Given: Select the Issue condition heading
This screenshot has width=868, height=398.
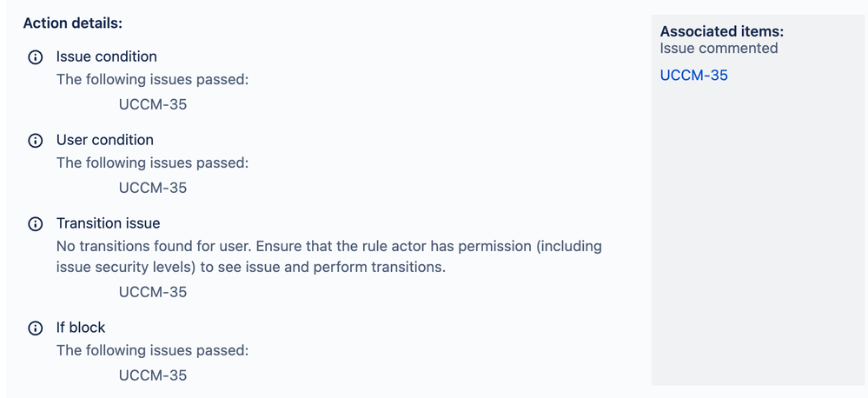Looking at the screenshot, I should (x=106, y=56).
